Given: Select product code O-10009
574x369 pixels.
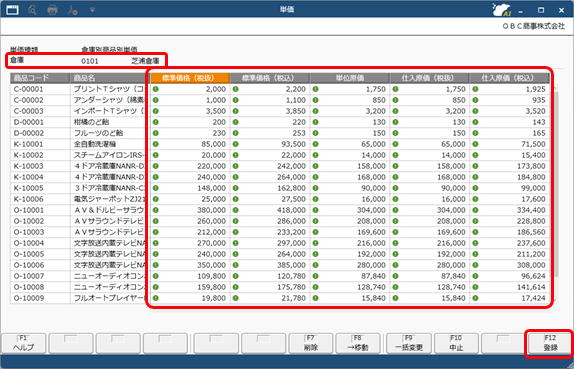Looking at the screenshot, I should click(x=29, y=298).
